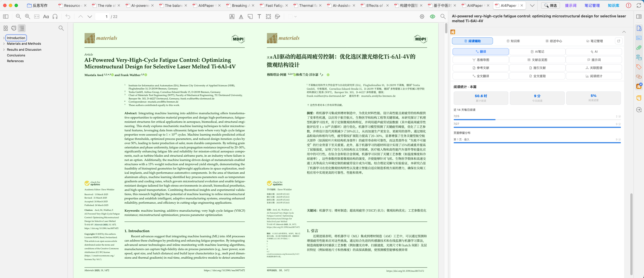This screenshot has width=644, height=278.
Task: Go to the next page
Action: coord(90,17)
